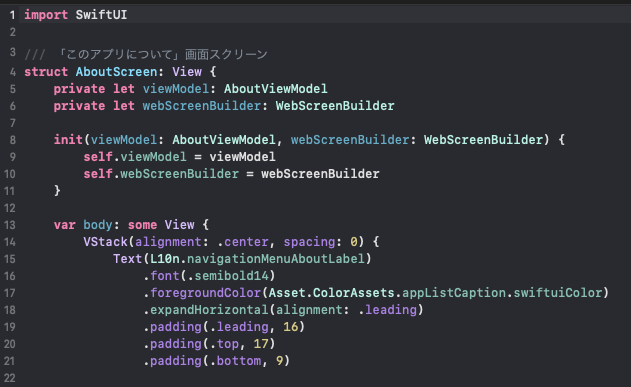
Task: Click 'WebScreenBuilder' type on line 6
Action: click(335, 106)
